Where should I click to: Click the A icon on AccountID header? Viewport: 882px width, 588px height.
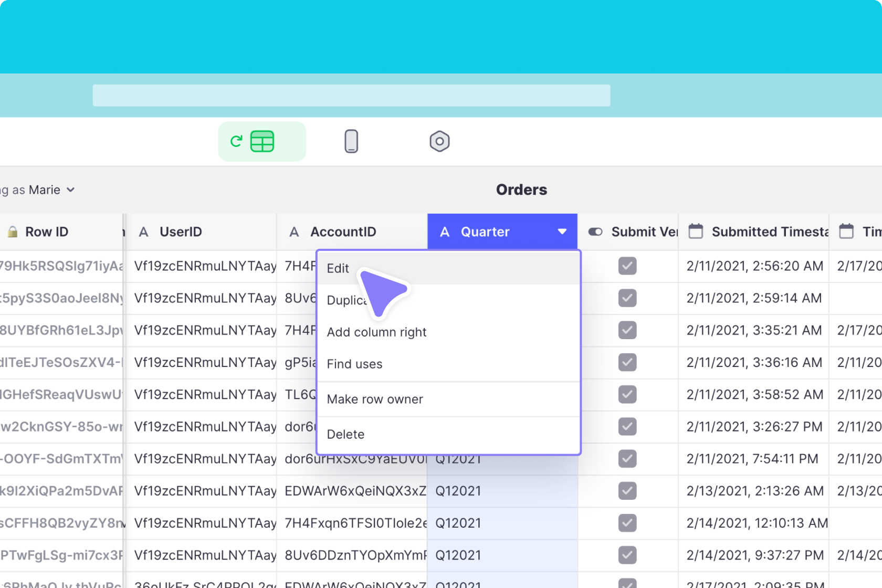(293, 231)
